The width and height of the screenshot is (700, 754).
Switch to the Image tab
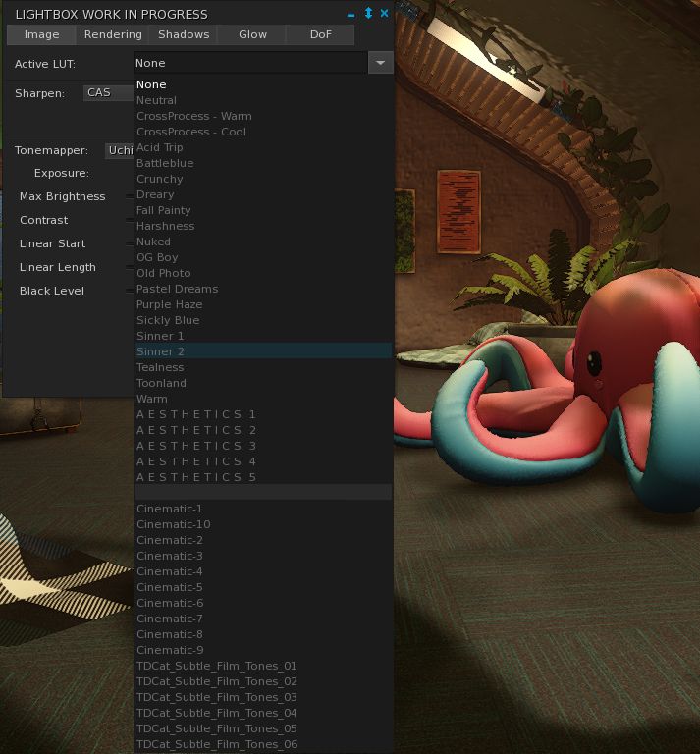point(41,34)
